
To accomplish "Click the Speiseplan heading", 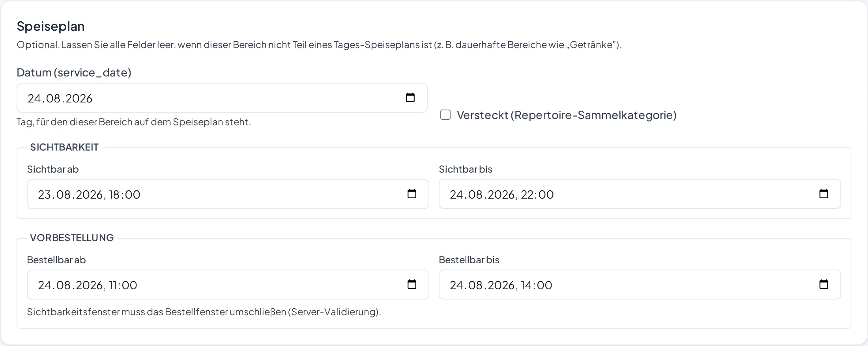I will click(51, 26).
